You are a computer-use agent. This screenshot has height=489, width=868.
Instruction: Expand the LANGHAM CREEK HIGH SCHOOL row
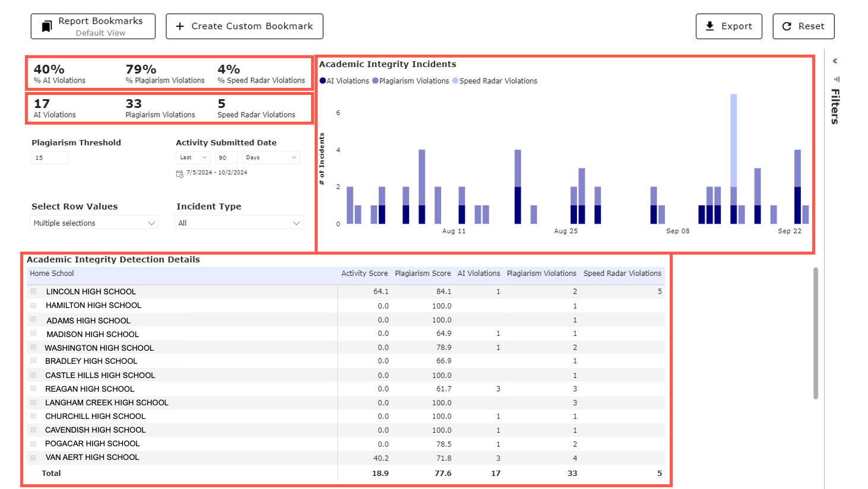click(x=33, y=402)
